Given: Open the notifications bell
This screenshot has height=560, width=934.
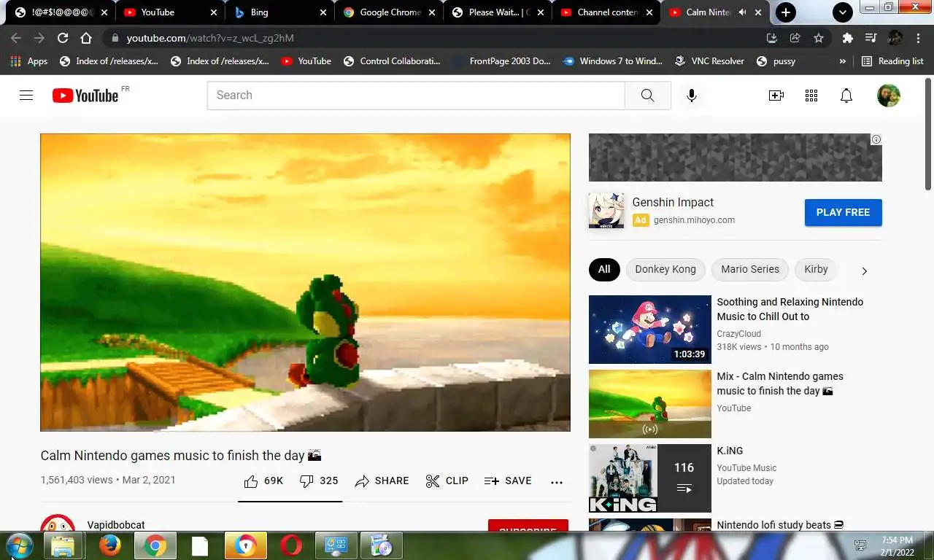Looking at the screenshot, I should pos(846,96).
